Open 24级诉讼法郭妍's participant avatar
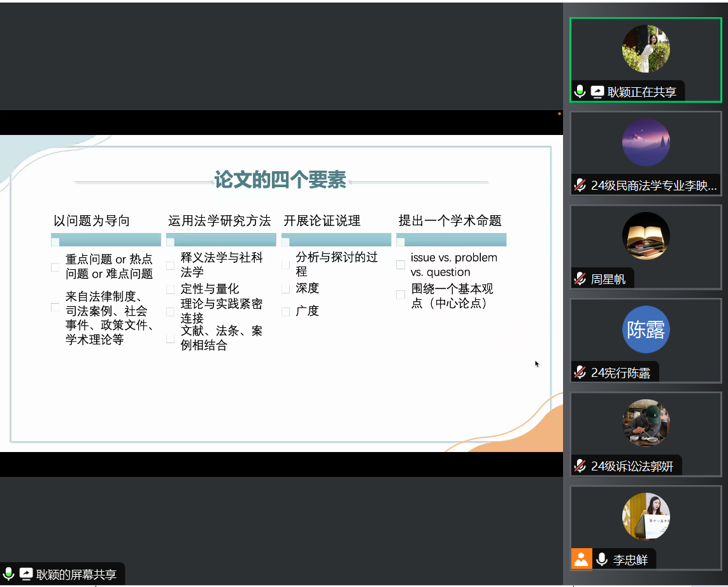The image size is (728, 587). pyautogui.click(x=645, y=423)
